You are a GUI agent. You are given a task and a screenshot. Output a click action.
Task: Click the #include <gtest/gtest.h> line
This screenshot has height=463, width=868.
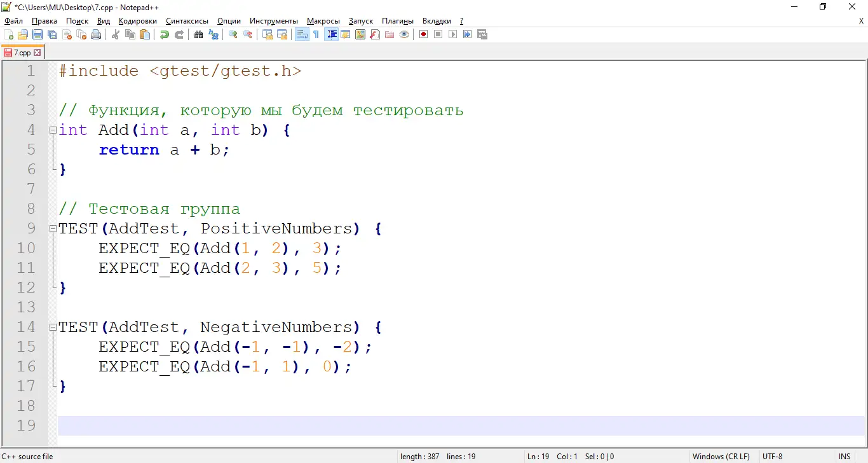tap(180, 71)
